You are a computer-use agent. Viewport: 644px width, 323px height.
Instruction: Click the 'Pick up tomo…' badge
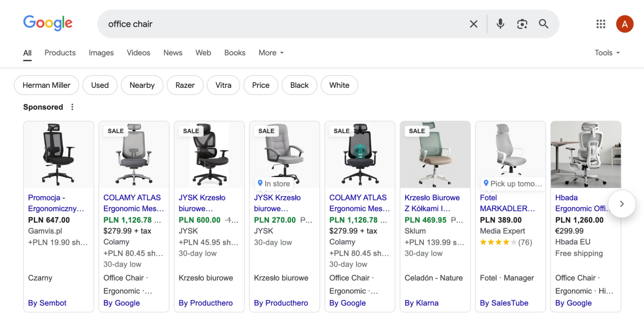[x=513, y=184]
